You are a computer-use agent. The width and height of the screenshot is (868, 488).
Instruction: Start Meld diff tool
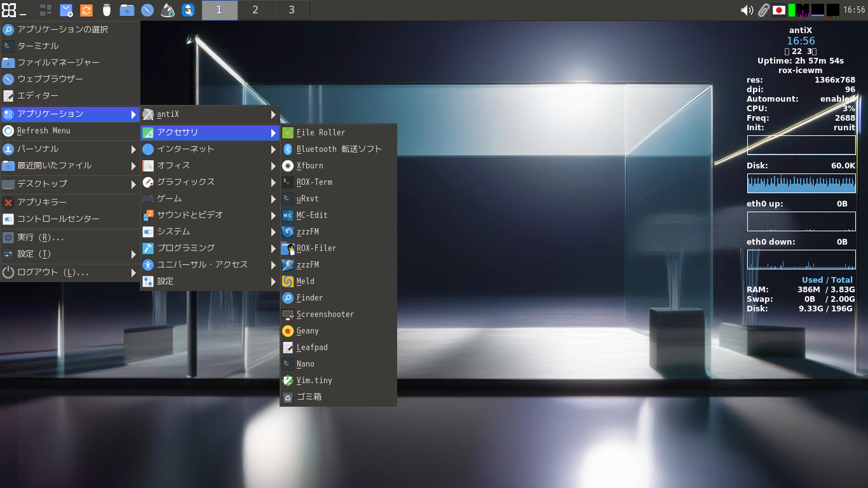(305, 281)
